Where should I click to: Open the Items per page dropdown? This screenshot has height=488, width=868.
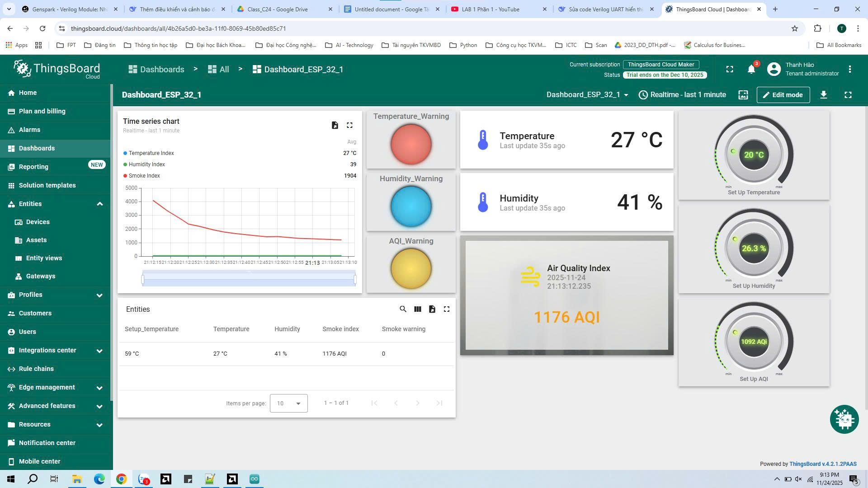click(288, 403)
